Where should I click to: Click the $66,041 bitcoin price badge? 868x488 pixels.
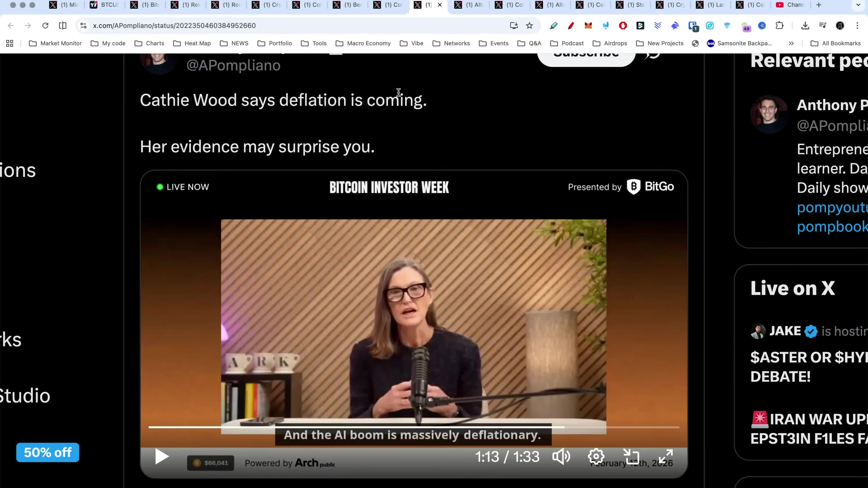coord(211,463)
